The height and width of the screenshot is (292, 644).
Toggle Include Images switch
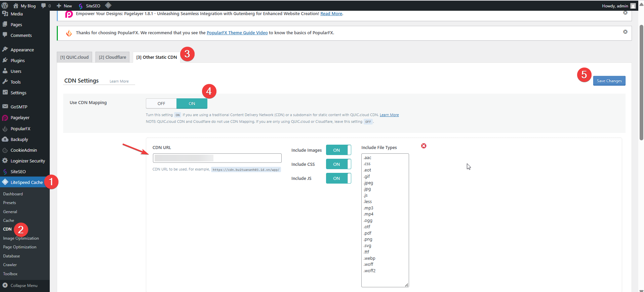[x=338, y=150]
